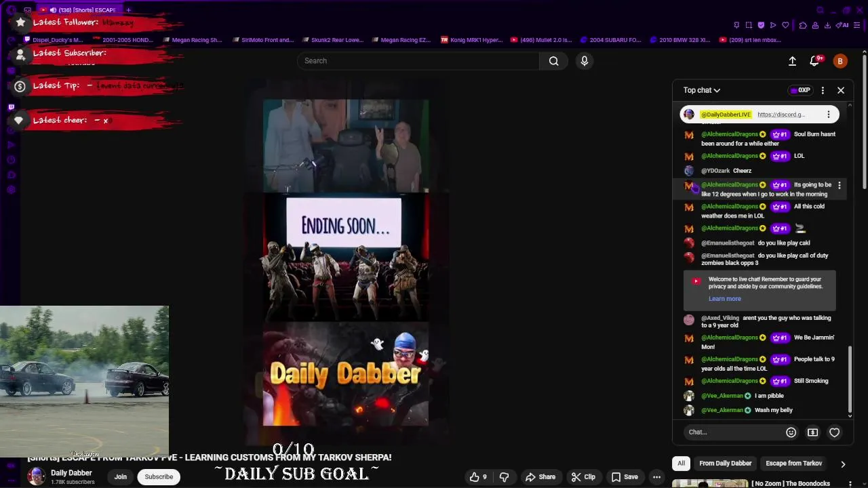
Task: Open YouTube notifications bell
Action: pyautogui.click(x=814, y=61)
